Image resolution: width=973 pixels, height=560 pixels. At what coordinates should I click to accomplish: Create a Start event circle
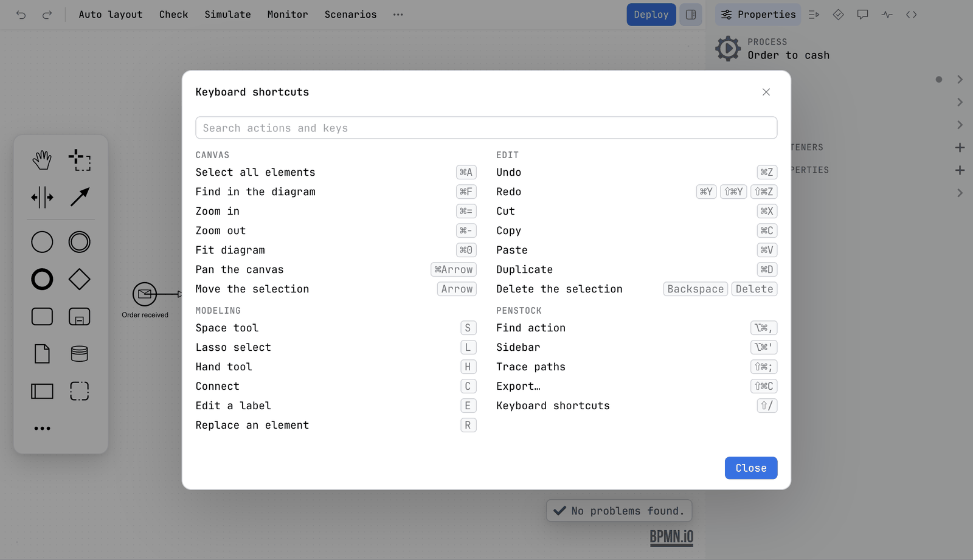click(42, 242)
